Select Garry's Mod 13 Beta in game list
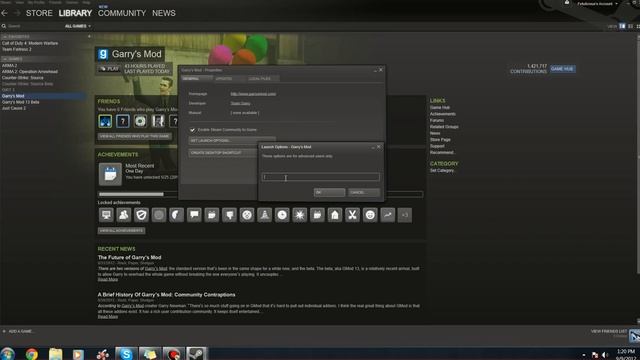Screen dimensions: 640x360 [20, 102]
